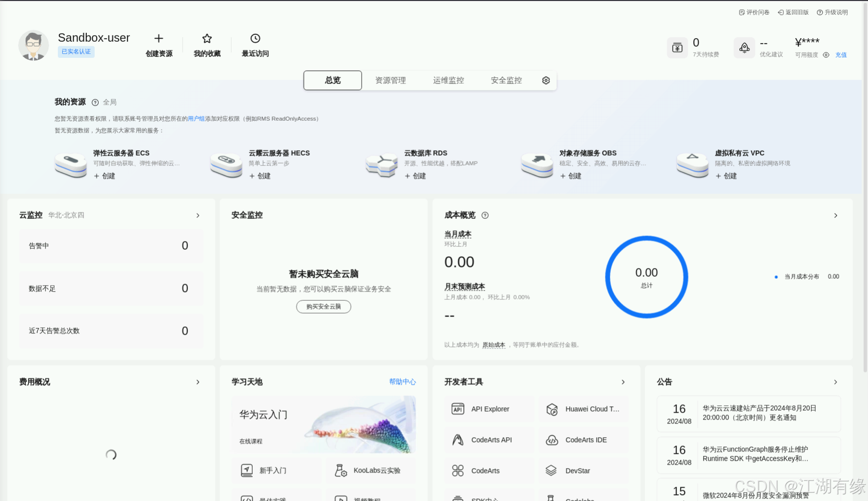The width and height of the screenshot is (868, 501).
Task: Open Huawei Cloud Toolkit icon
Action: [x=552, y=409]
